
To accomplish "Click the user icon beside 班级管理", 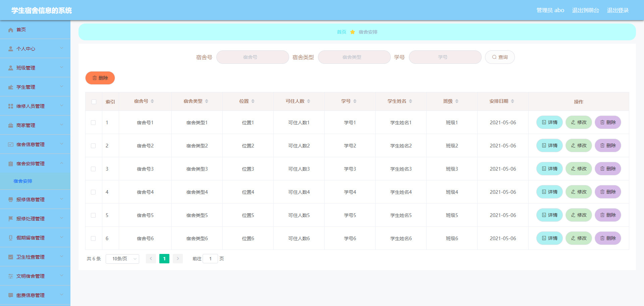I will (x=11, y=68).
